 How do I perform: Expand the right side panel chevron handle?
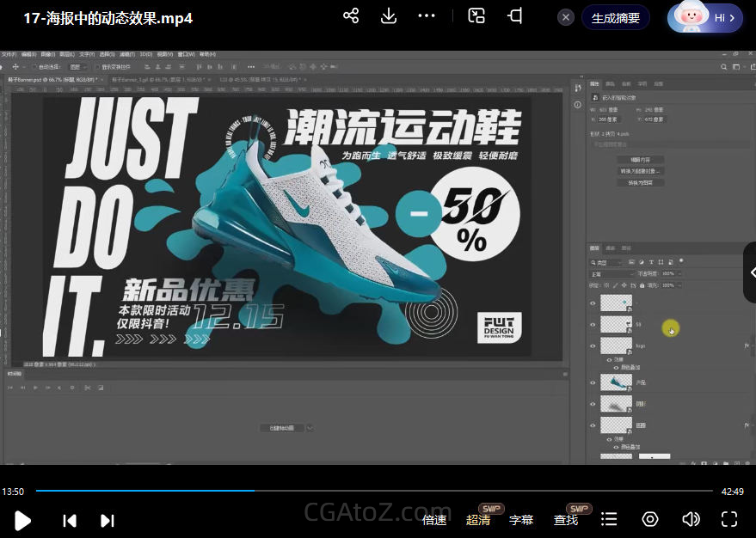click(751, 272)
